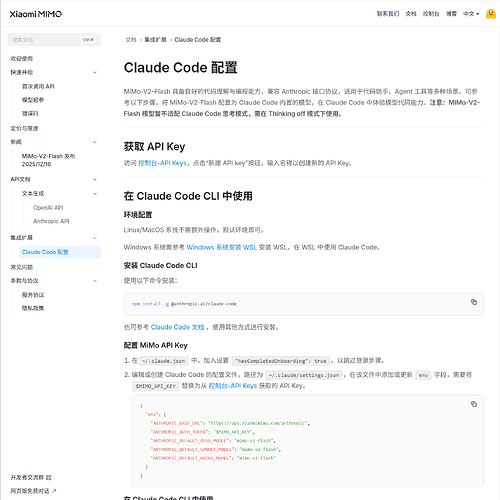Collapse the 文本生成 subsection chevron
Image resolution: width=500 pixels, height=500 pixels.
click(x=95, y=193)
